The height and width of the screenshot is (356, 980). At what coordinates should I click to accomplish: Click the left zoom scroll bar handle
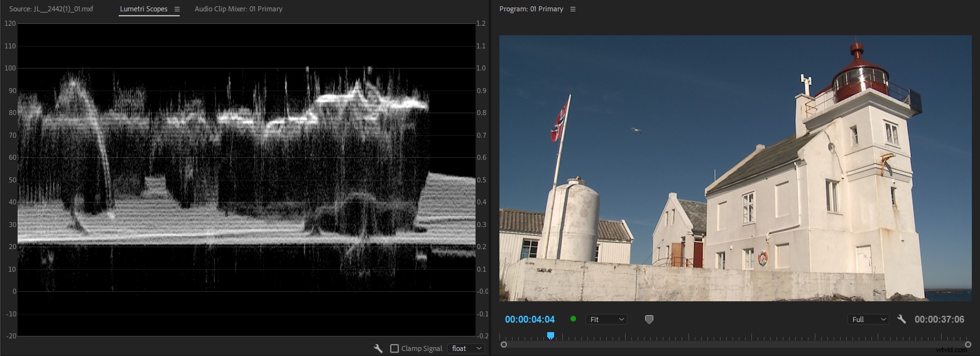point(504,345)
